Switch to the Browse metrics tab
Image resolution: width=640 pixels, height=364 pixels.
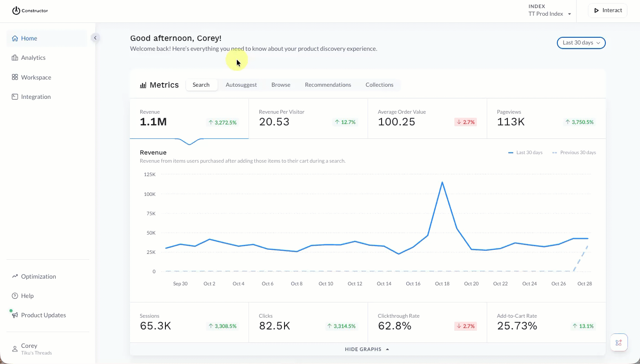(x=281, y=85)
